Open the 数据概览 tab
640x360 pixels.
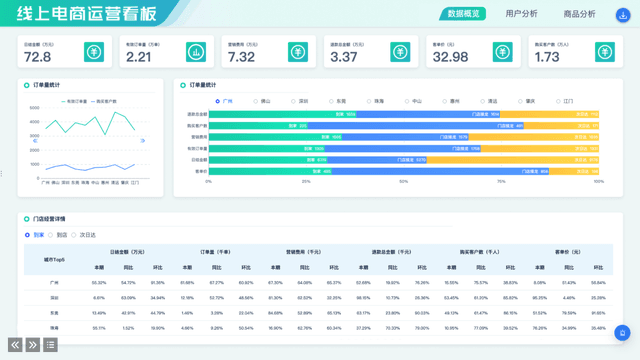[463, 14]
